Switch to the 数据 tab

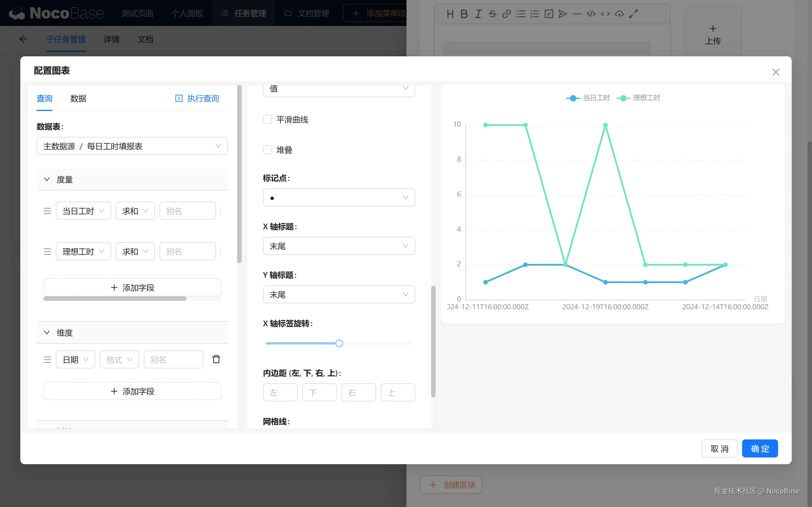pyautogui.click(x=78, y=98)
